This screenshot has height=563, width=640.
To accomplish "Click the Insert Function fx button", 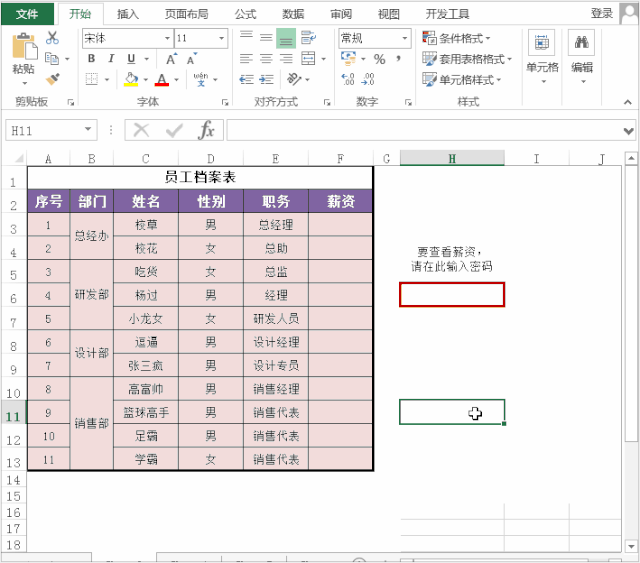I will click(x=207, y=130).
